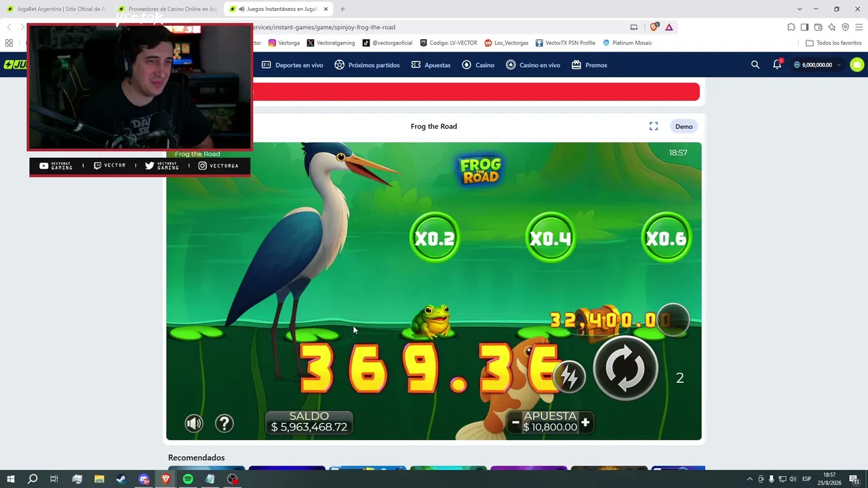
Task: Open Casino en vivo section
Action: pyautogui.click(x=533, y=65)
